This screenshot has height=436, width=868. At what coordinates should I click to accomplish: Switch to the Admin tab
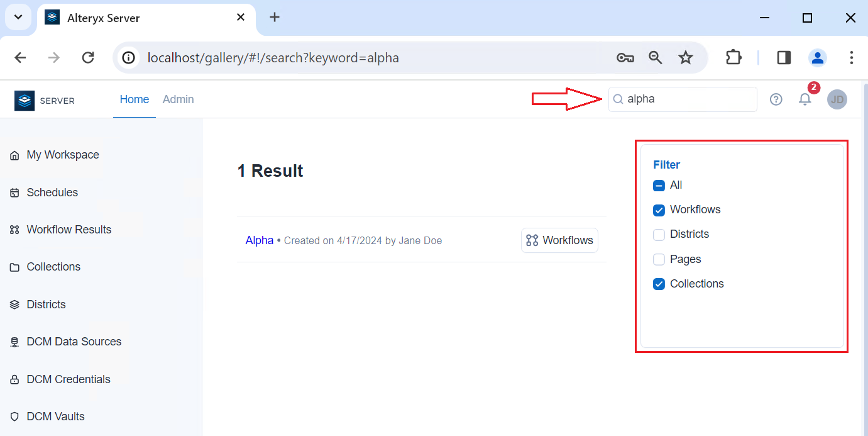pyautogui.click(x=178, y=99)
